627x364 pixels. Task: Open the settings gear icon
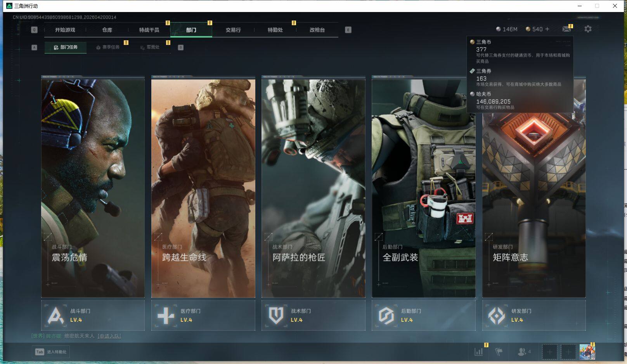588,29
